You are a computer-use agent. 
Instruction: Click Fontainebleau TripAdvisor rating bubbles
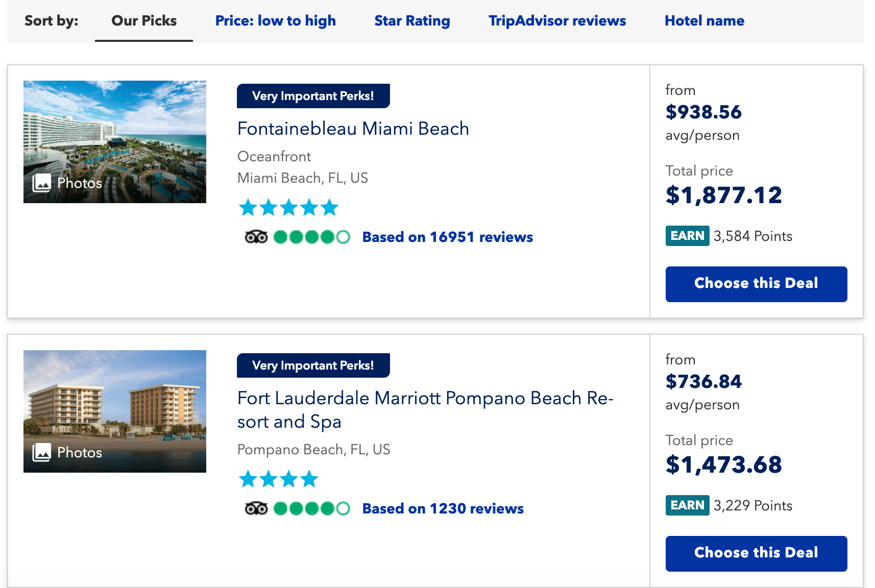click(x=311, y=237)
